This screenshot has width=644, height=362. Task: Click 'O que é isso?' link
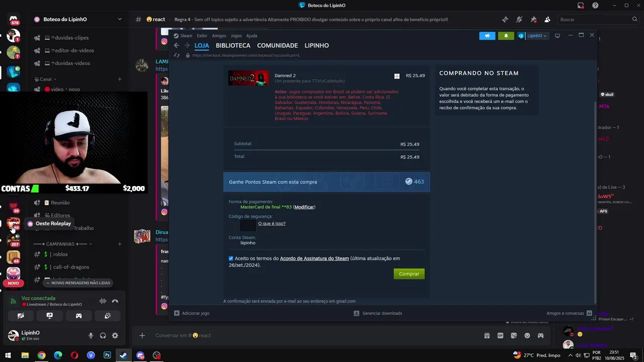tap(272, 223)
